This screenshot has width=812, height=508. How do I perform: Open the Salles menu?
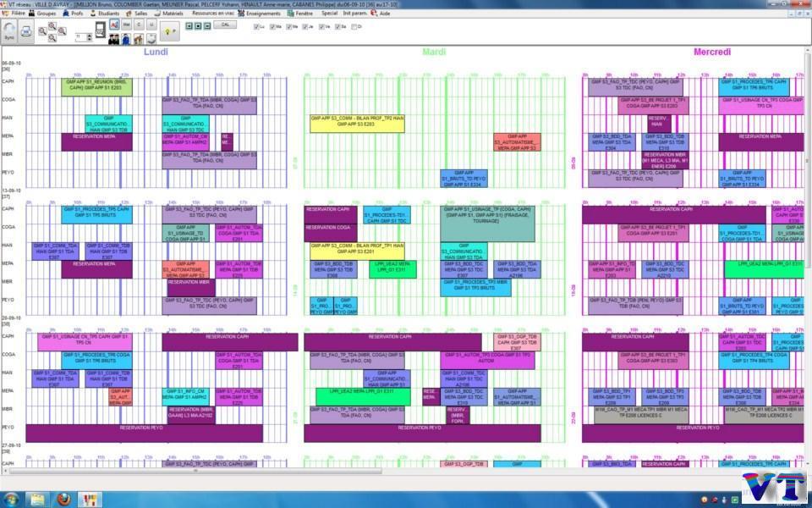(x=137, y=14)
